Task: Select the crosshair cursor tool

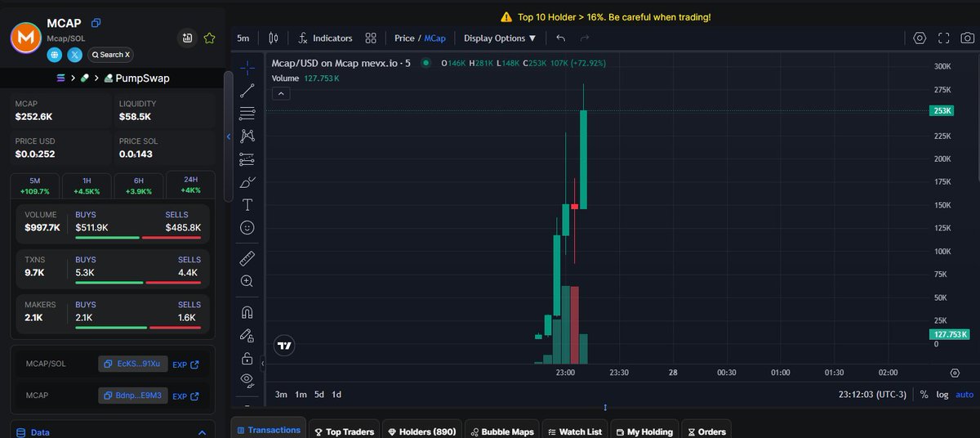Action: [x=247, y=68]
